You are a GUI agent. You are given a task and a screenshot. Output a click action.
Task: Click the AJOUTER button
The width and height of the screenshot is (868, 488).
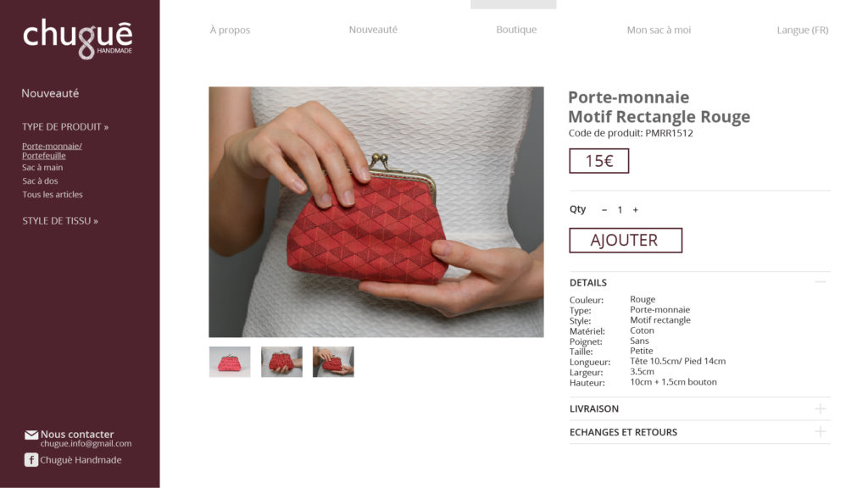click(x=626, y=240)
